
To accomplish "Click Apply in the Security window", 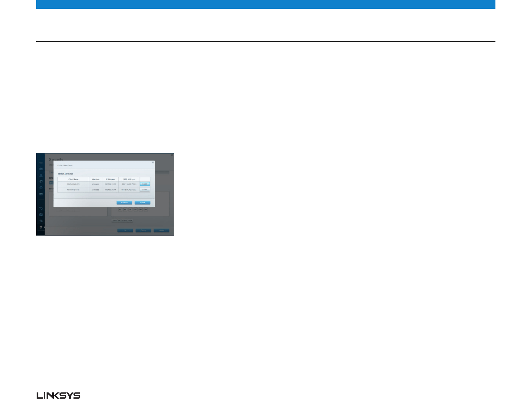I will pos(162,230).
